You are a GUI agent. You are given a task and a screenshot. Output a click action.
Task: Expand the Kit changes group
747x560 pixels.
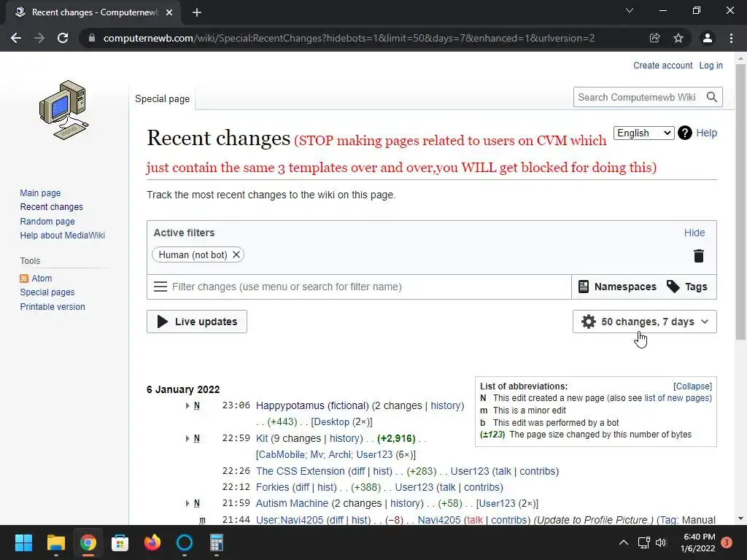(x=187, y=438)
